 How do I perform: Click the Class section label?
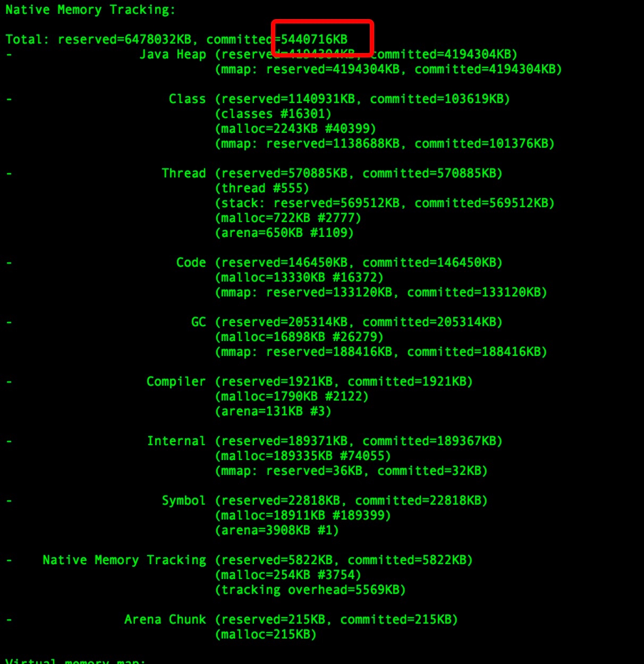pyautogui.click(x=187, y=99)
